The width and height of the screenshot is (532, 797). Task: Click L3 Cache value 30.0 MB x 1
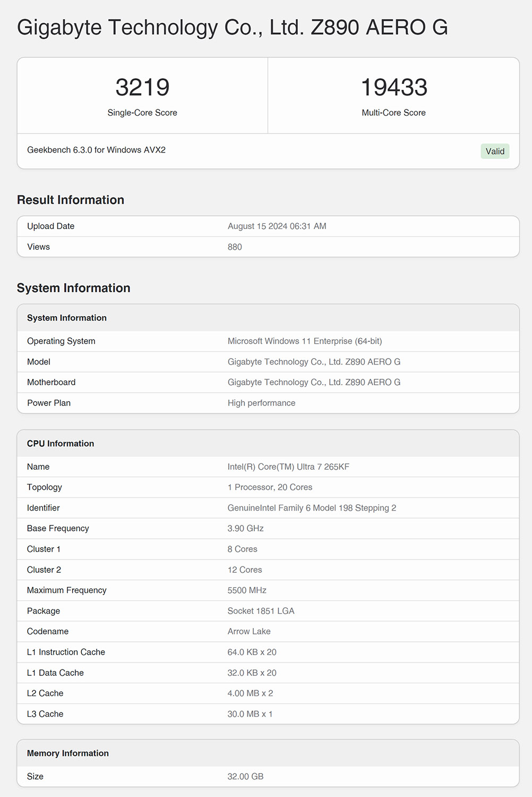pos(250,715)
